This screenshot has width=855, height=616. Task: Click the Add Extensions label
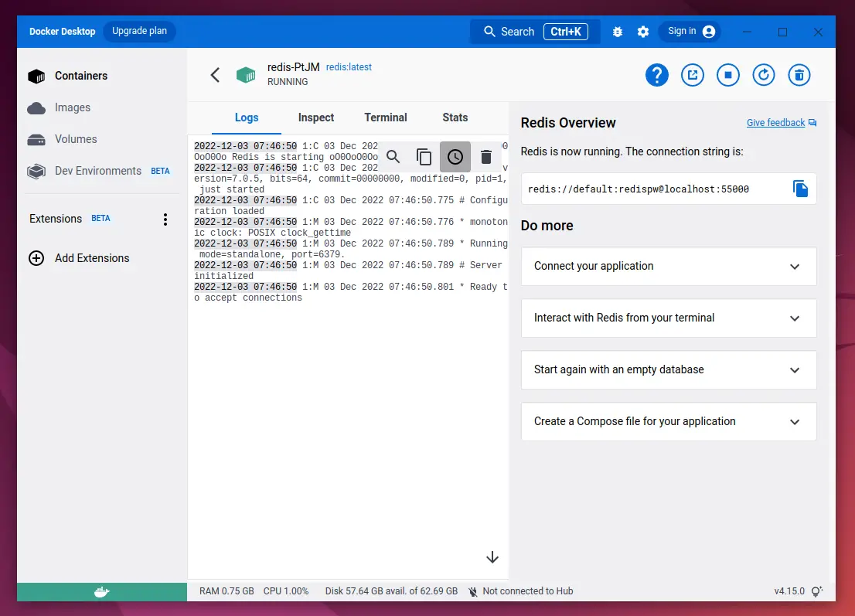(91, 258)
